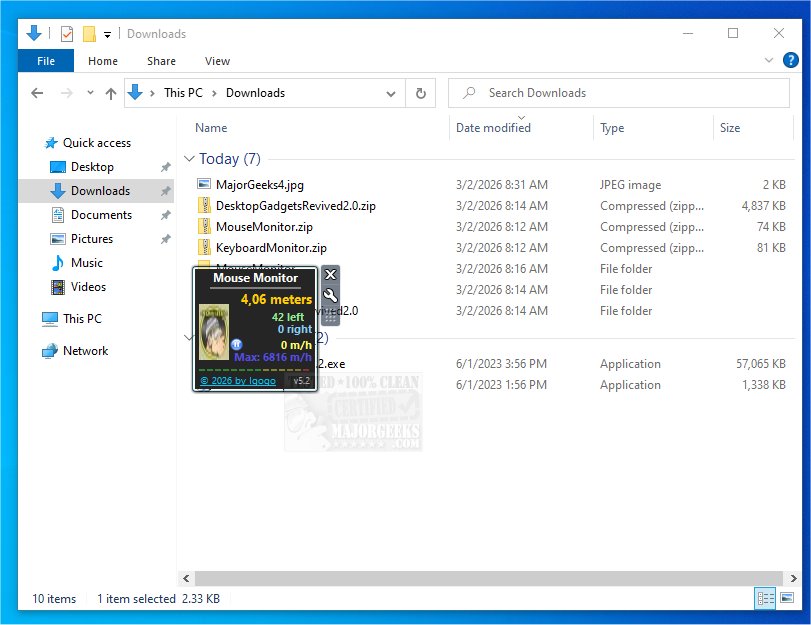This screenshot has width=811, height=625.
Task: Open Mouse Monitor gadget settings wrench
Action: click(x=331, y=295)
